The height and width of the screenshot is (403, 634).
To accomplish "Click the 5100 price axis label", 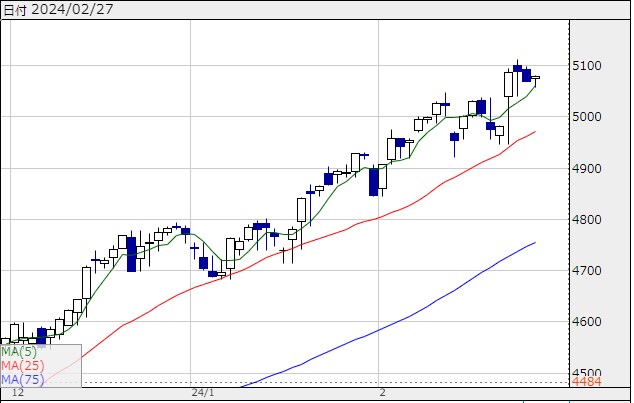I will point(587,65).
